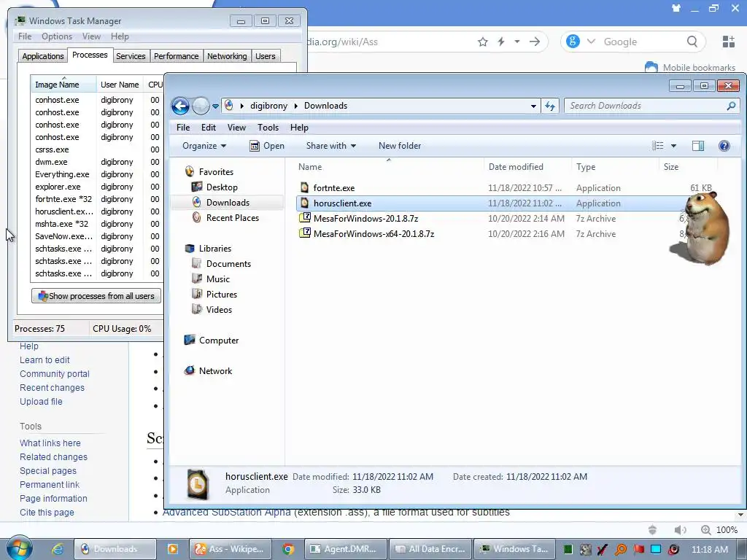The width and height of the screenshot is (747, 560).
Task: Select horusclient.exe file
Action: tap(343, 203)
